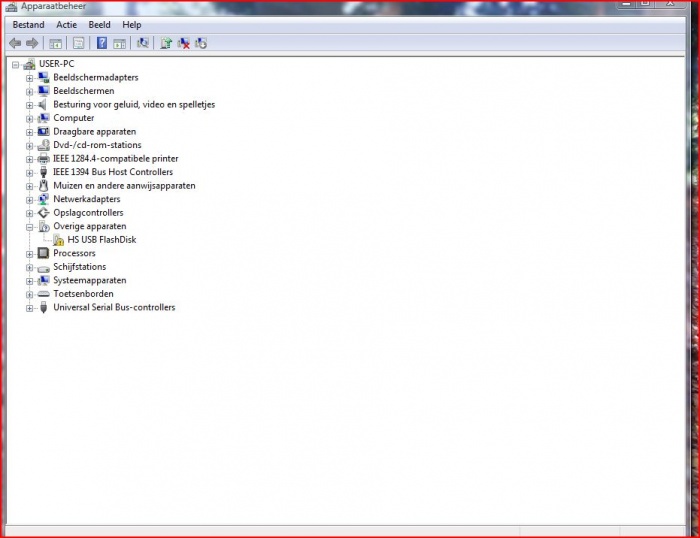Scan for hardware changes icon

pyautogui.click(x=143, y=43)
